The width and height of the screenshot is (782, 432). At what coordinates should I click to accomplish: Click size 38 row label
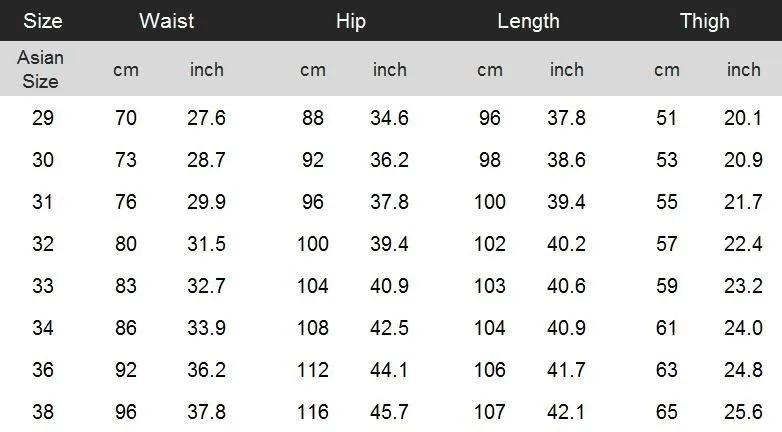pyautogui.click(x=43, y=412)
